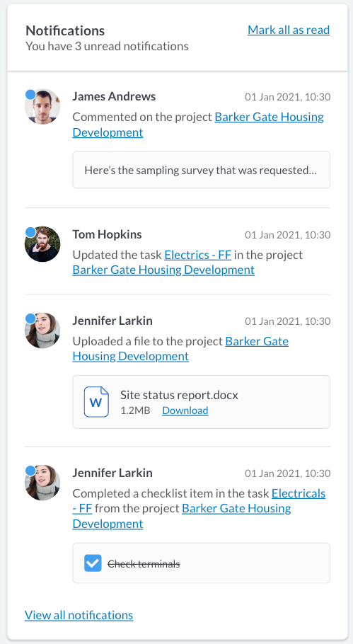Uncheck the Check terminals checkbox

[x=93, y=563]
